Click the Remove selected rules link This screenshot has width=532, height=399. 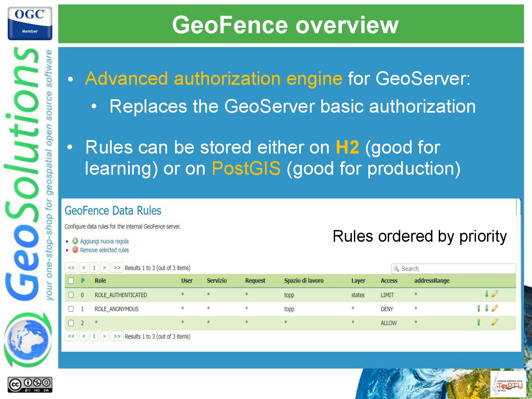pyautogui.click(x=104, y=250)
